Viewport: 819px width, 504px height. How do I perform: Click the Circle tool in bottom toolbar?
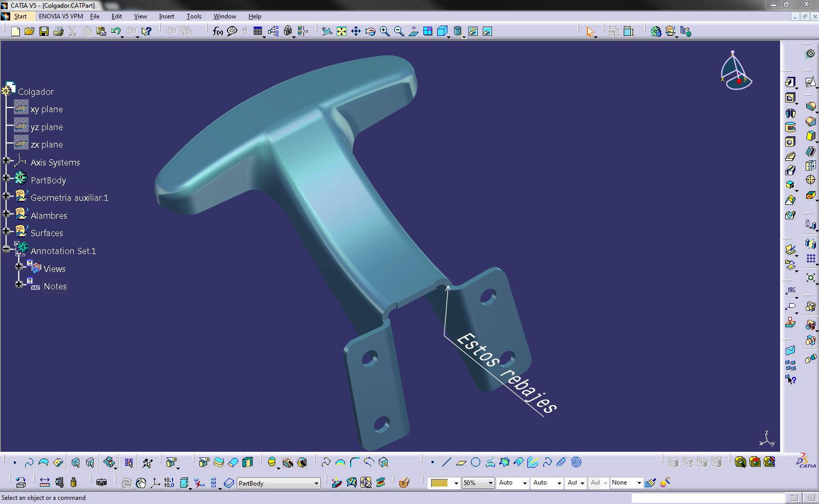[476, 463]
